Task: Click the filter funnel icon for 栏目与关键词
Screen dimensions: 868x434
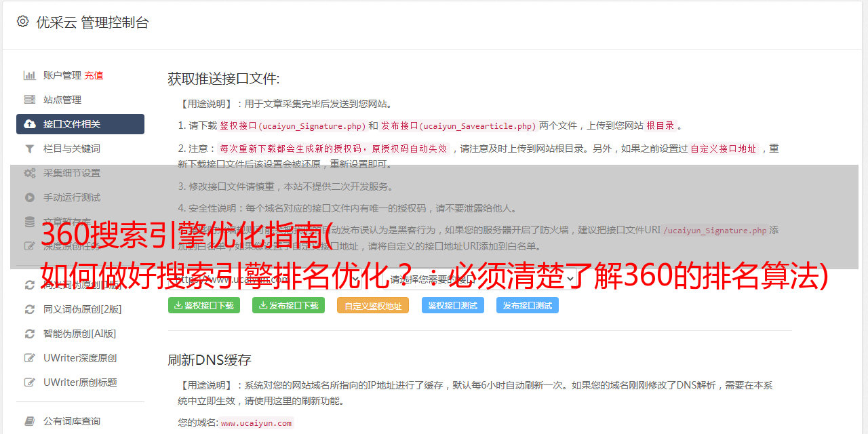Action: 30,149
